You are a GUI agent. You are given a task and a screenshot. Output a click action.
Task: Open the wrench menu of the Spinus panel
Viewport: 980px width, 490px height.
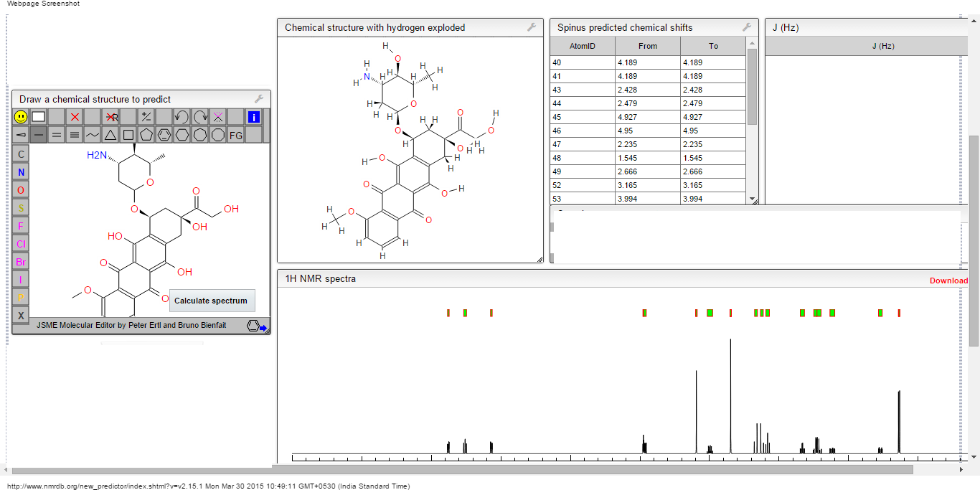tap(747, 27)
